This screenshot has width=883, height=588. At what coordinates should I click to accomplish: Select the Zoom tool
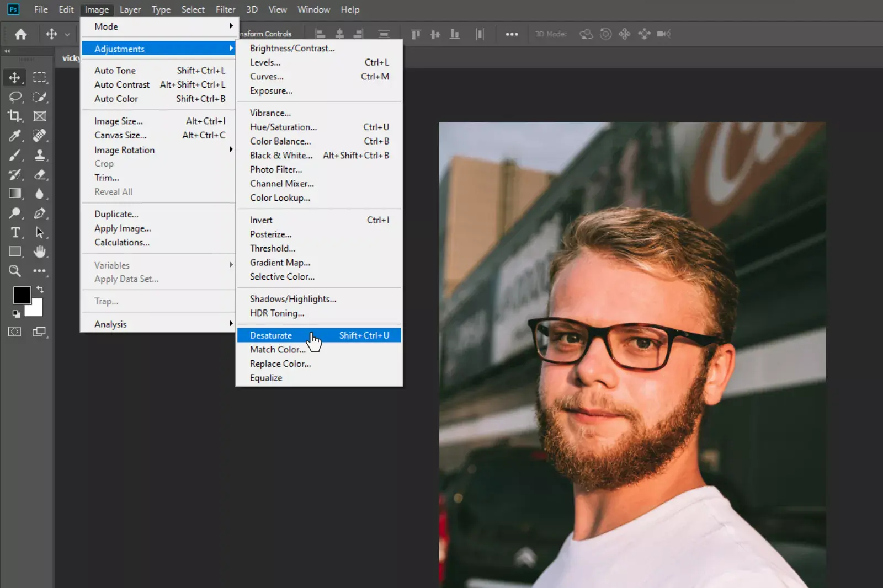click(15, 271)
